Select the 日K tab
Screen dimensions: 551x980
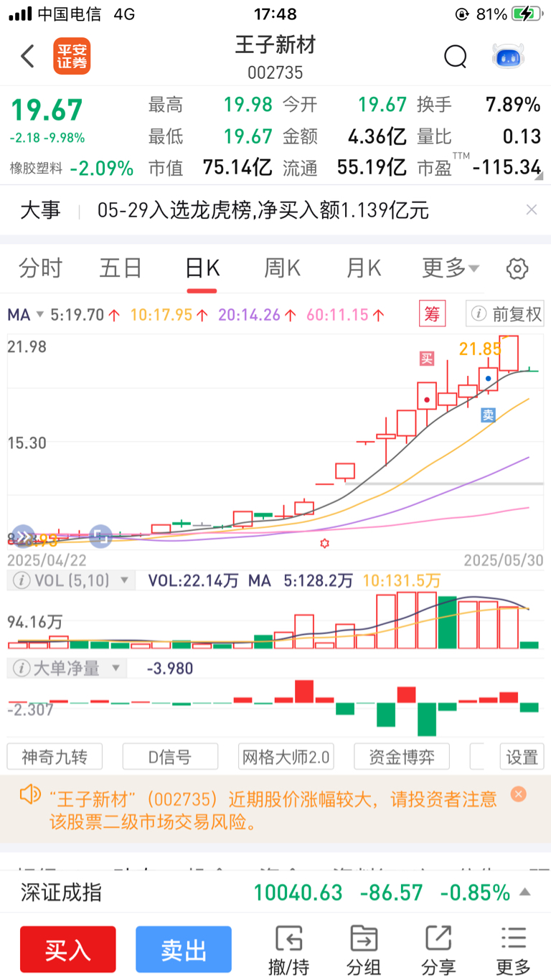click(202, 268)
